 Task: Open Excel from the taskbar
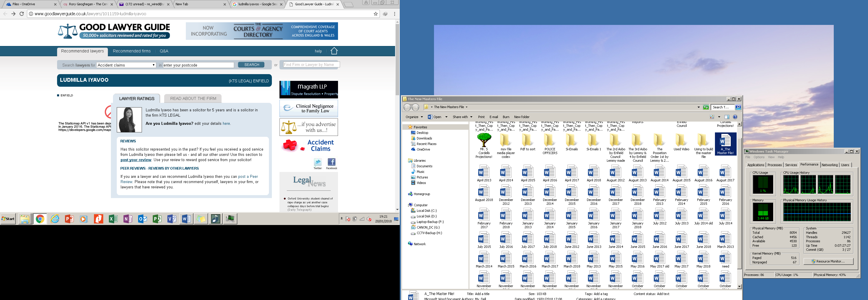[x=113, y=219]
